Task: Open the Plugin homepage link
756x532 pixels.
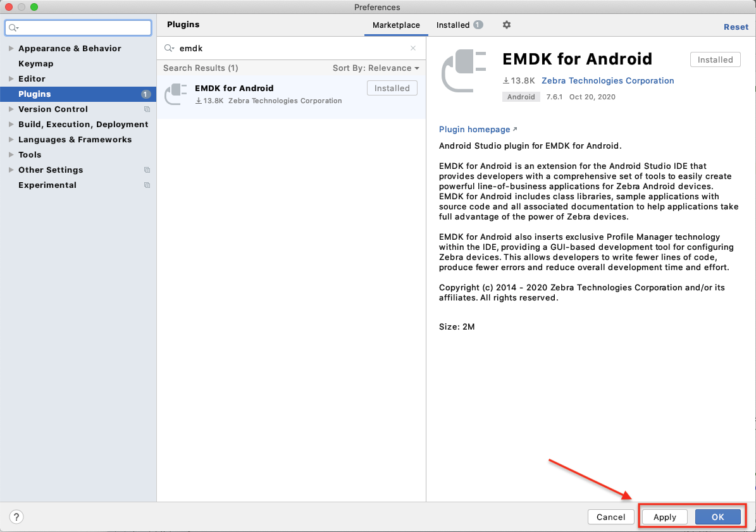Action: [474, 130]
